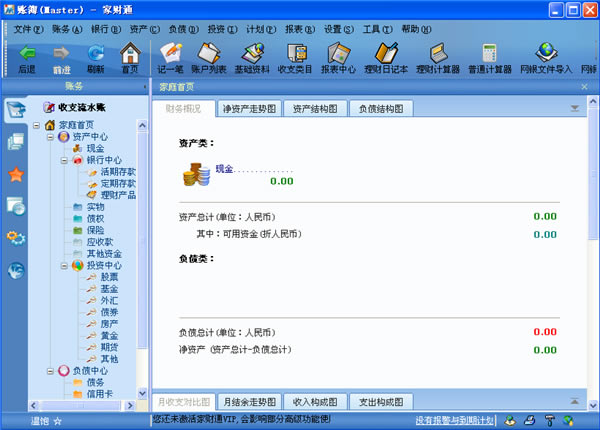The width and height of the screenshot is (600, 430).
Task: Select the blue globe sidebar icon
Action: tap(16, 270)
